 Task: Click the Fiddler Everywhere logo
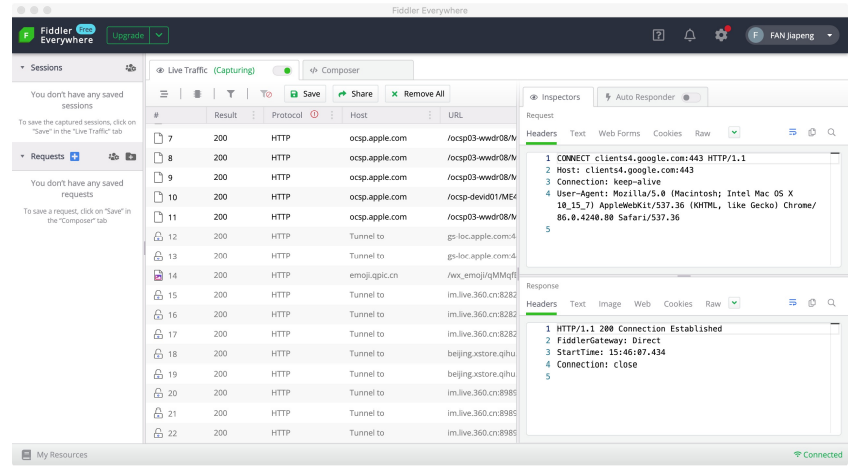click(x=26, y=35)
